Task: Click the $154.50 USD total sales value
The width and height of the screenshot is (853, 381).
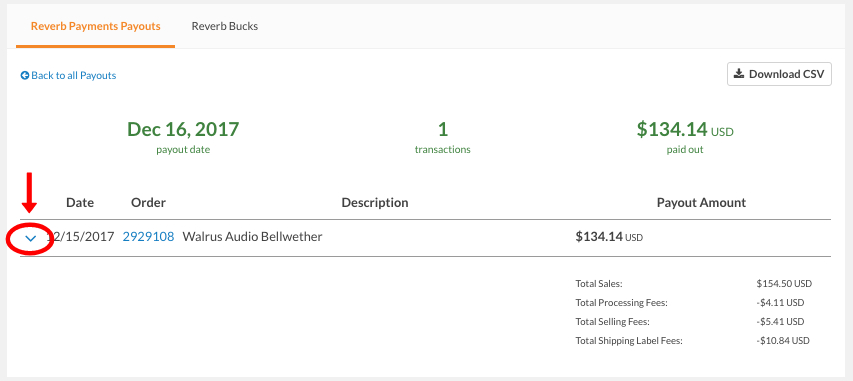Action: click(784, 284)
